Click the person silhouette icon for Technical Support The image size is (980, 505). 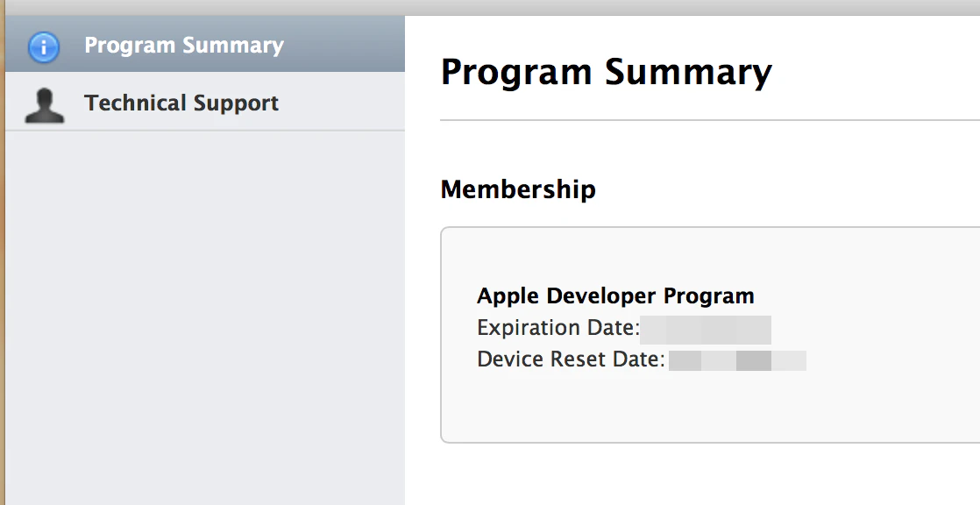(x=45, y=105)
